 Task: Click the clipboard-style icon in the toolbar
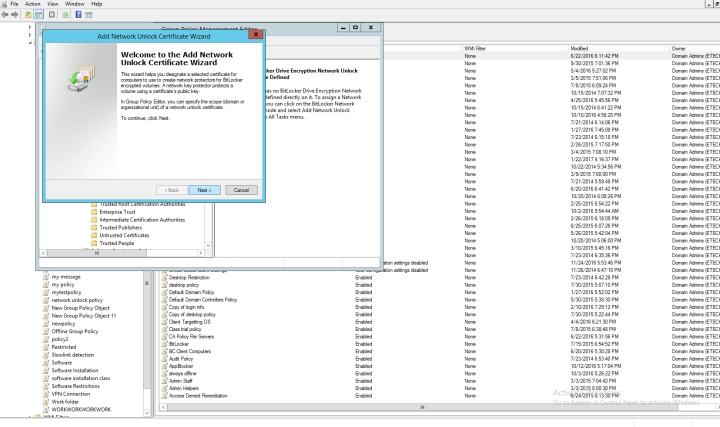click(x=52, y=15)
